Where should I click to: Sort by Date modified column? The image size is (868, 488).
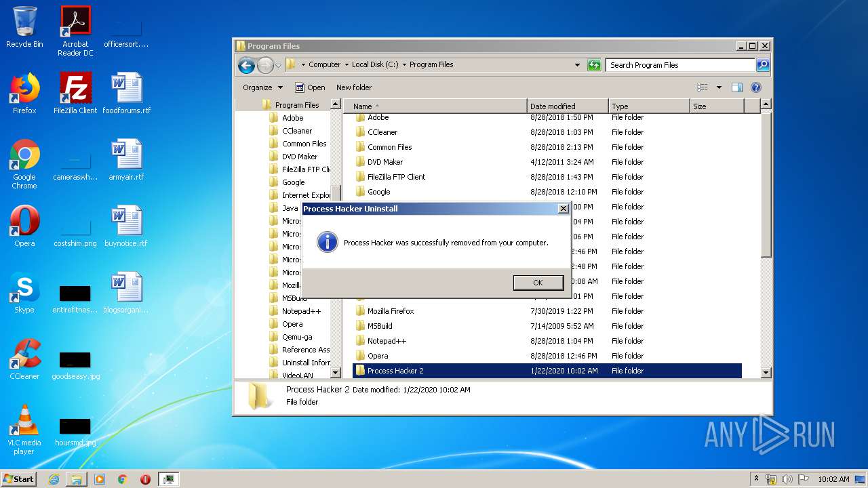click(x=568, y=106)
